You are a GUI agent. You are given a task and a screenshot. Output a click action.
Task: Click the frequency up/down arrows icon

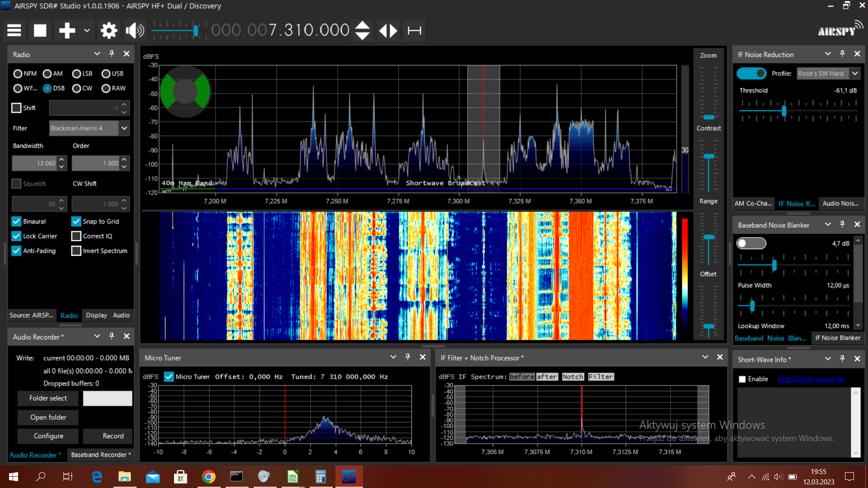362,30
